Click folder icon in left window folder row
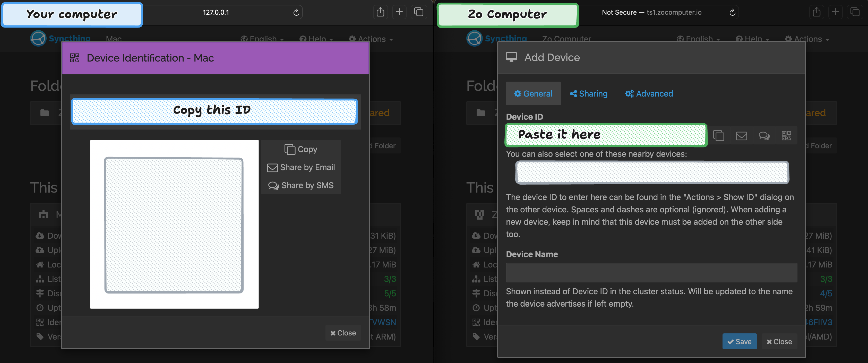 (x=45, y=113)
